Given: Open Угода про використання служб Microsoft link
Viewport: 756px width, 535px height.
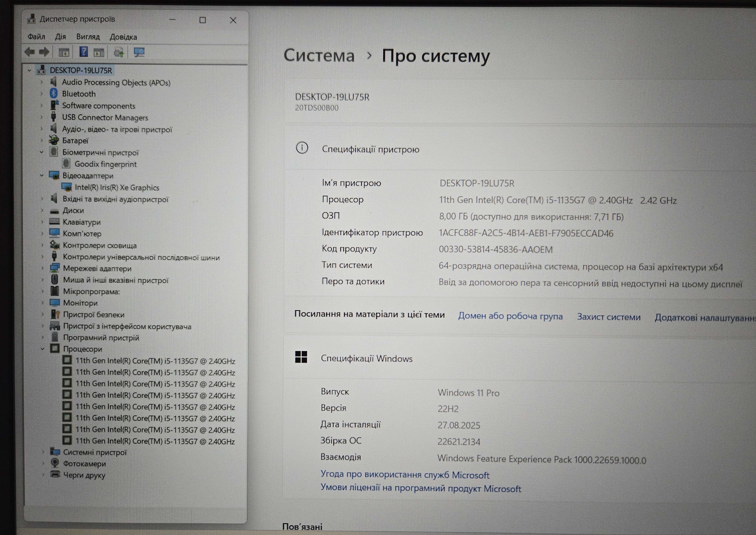Looking at the screenshot, I should pyautogui.click(x=405, y=475).
